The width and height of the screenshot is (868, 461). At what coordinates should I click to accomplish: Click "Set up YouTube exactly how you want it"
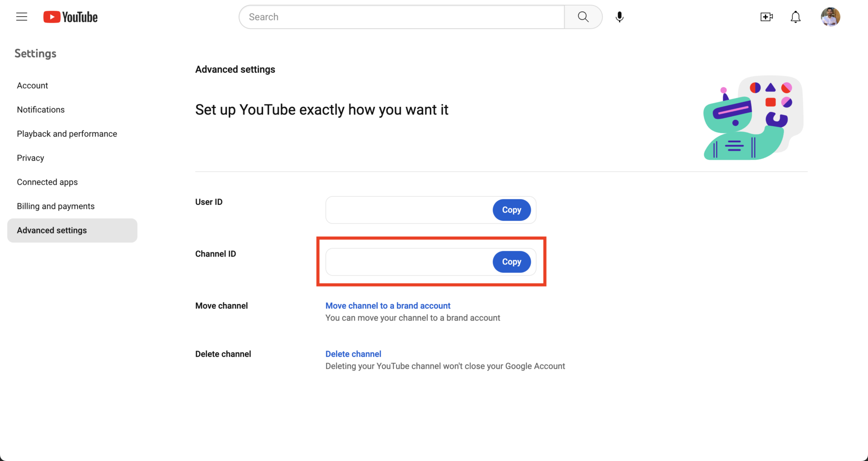[321, 109]
